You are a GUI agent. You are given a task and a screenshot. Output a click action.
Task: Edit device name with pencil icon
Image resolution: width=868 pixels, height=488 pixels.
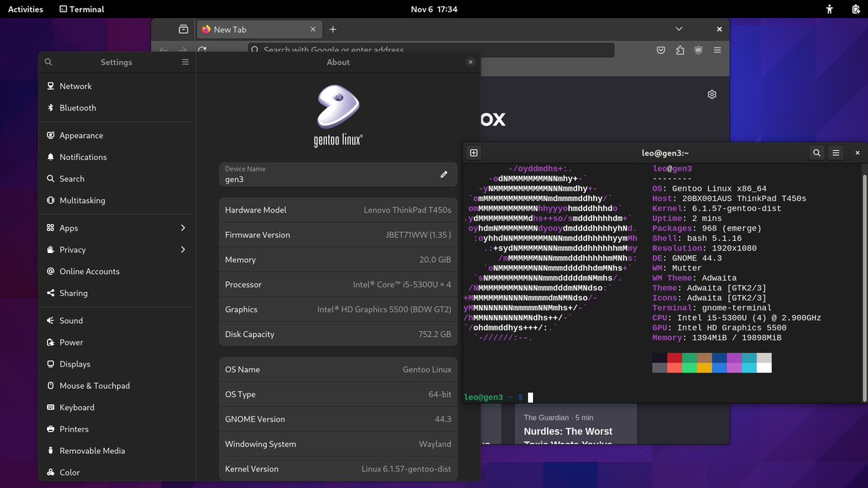tap(444, 174)
